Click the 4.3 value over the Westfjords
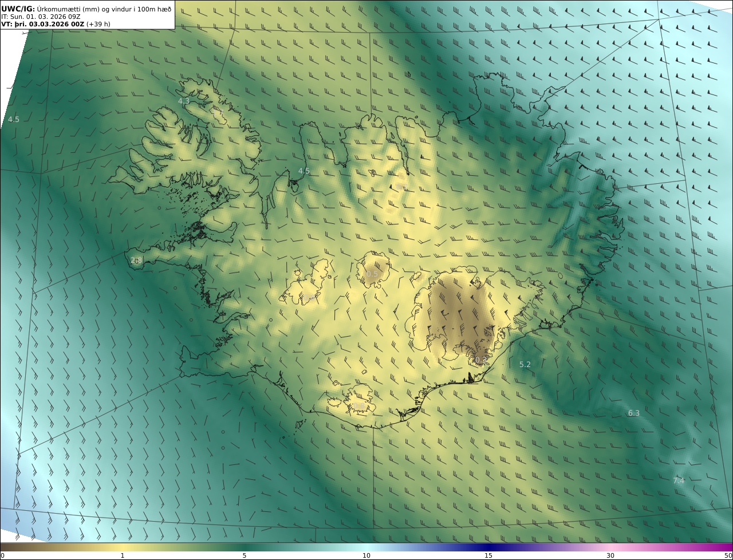The image size is (733, 560). pyautogui.click(x=183, y=101)
